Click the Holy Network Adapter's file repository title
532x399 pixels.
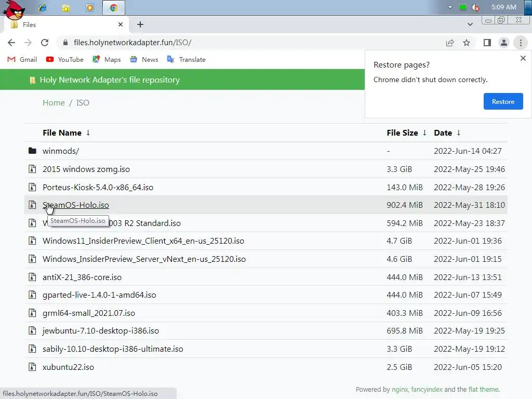tap(110, 79)
